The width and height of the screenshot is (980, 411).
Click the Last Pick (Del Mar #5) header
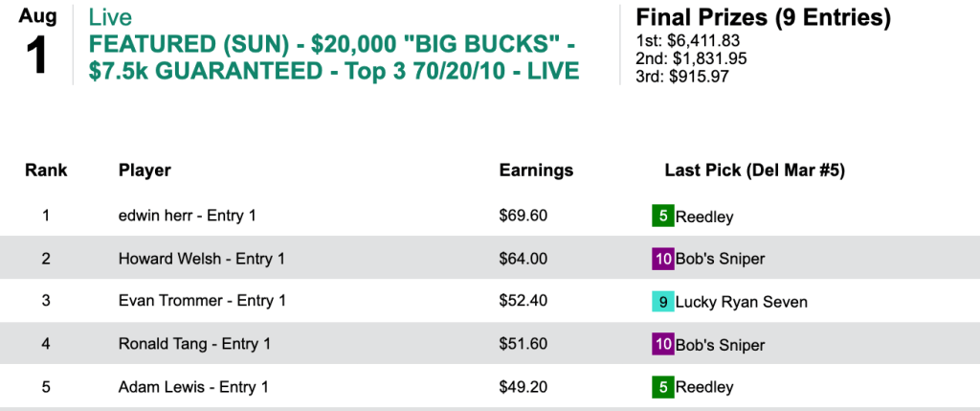[x=754, y=171]
